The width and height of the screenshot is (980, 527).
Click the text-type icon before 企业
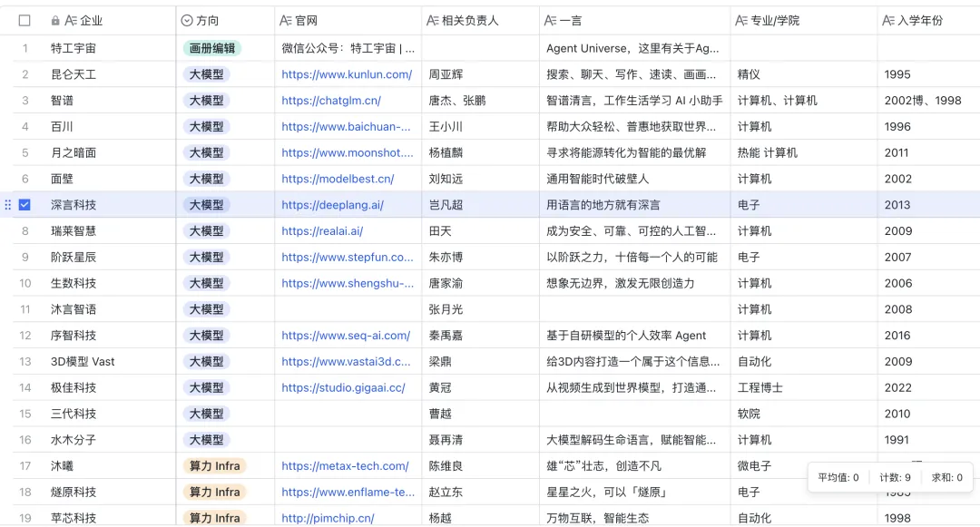click(71, 21)
